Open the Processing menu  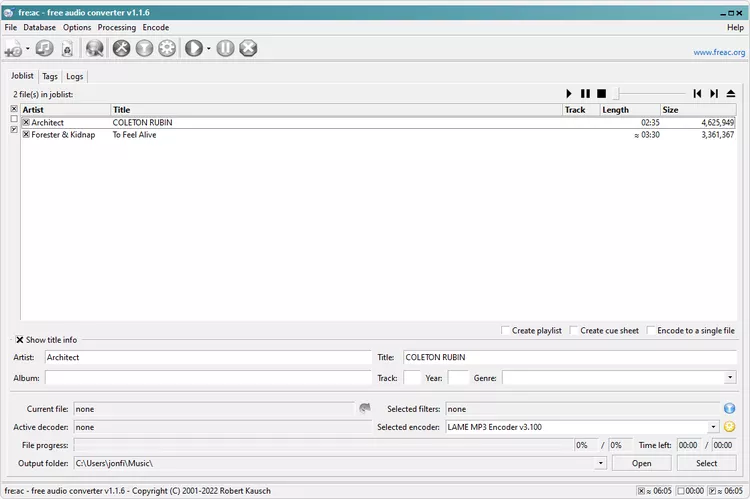pyautogui.click(x=116, y=27)
